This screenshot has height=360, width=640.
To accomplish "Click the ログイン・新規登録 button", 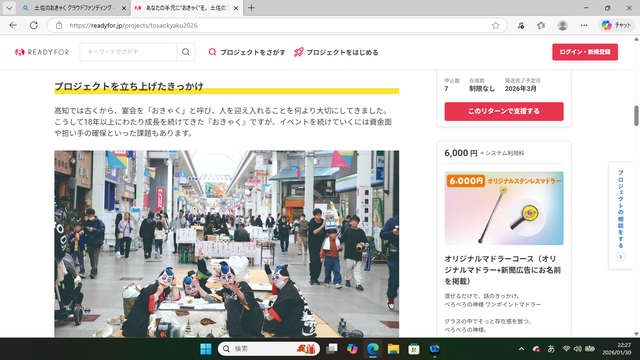I will (585, 52).
